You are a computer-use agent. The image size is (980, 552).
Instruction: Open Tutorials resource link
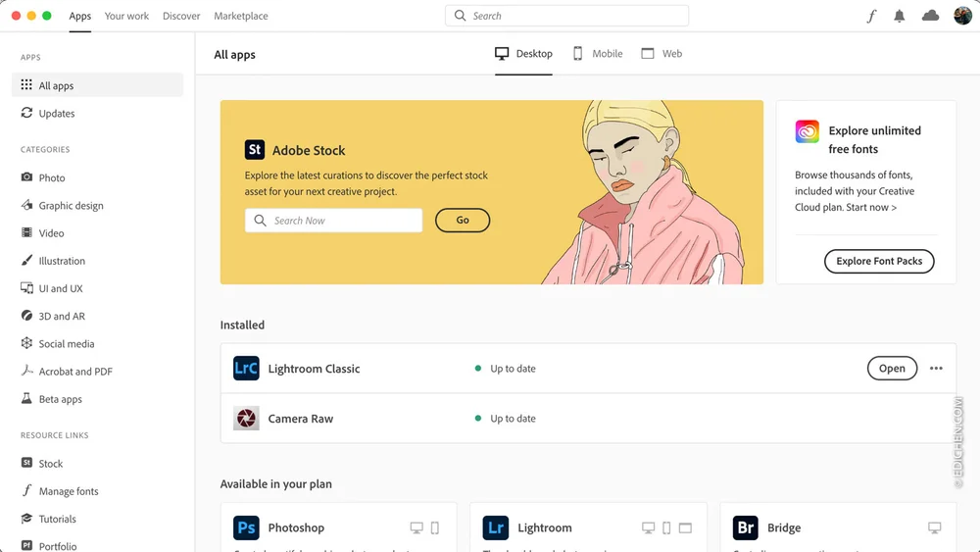tap(48, 519)
